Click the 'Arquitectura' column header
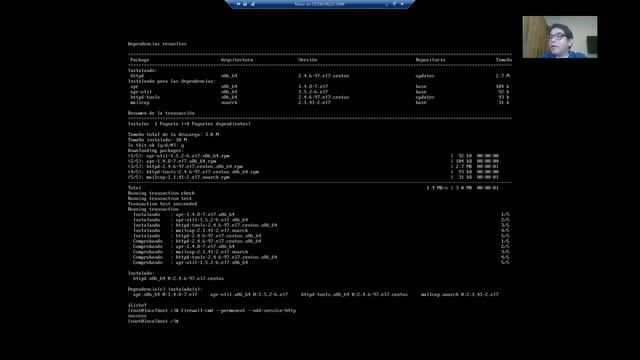 click(x=237, y=60)
